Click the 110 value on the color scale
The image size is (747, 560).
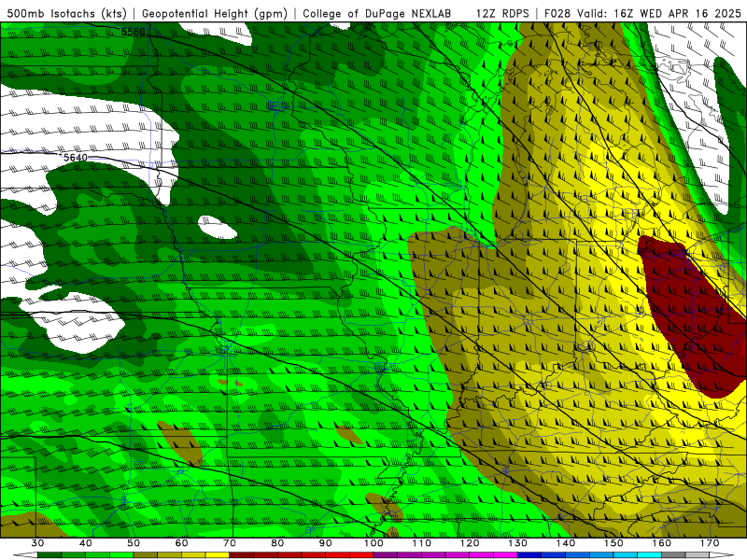pyautogui.click(x=422, y=543)
